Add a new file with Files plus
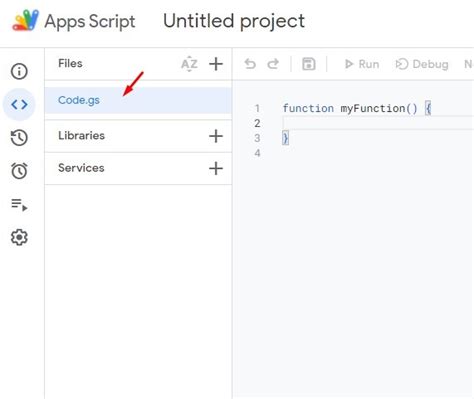This screenshot has width=474, height=399. pyautogui.click(x=216, y=64)
